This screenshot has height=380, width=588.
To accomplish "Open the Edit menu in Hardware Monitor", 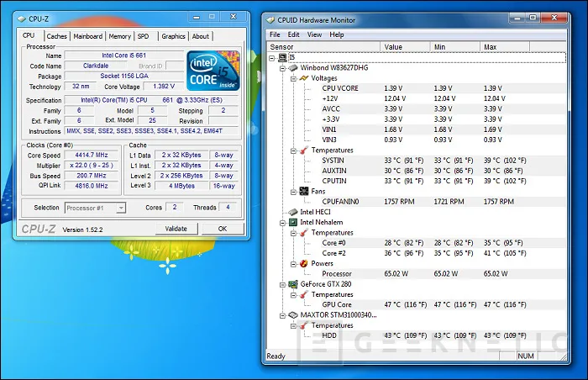I will (x=294, y=34).
